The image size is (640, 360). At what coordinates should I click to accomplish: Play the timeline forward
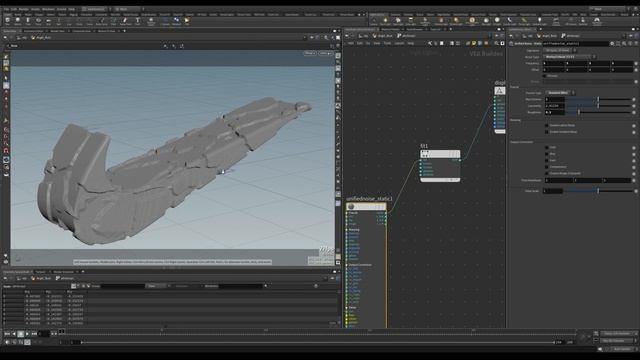[27, 334]
